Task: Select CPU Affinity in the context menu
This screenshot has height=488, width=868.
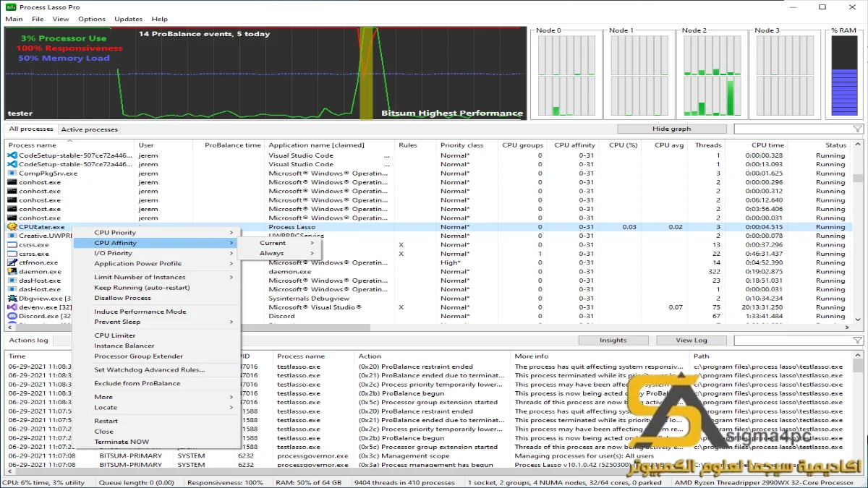Action: coord(156,243)
